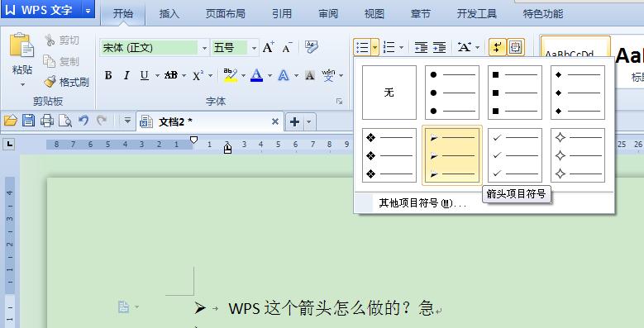Viewport: 644px width, 328px height.
Task: Toggle superscript X² formatting
Action: tap(198, 75)
